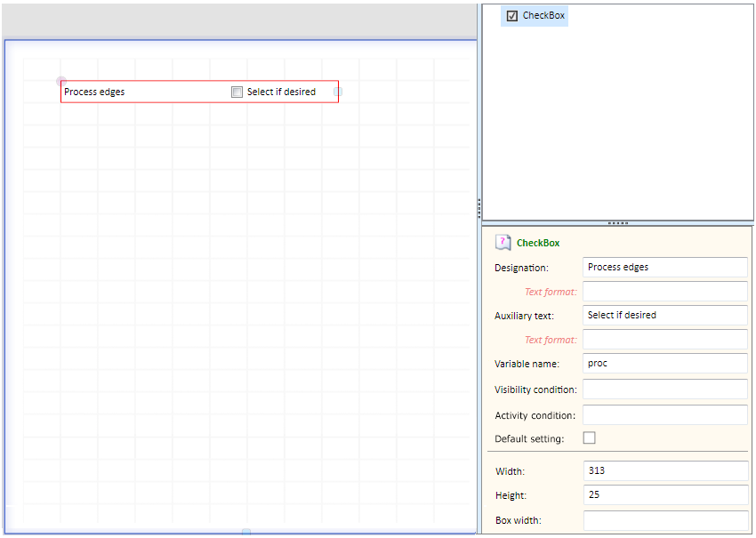Click the round handle at the control's top-left corner
The image size is (756, 538).
coord(60,81)
